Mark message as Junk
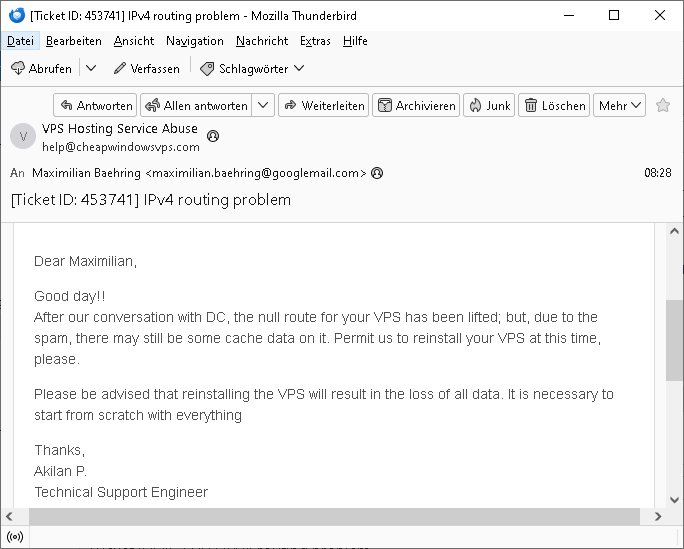Image resolution: width=684 pixels, height=549 pixels. pos(489,105)
